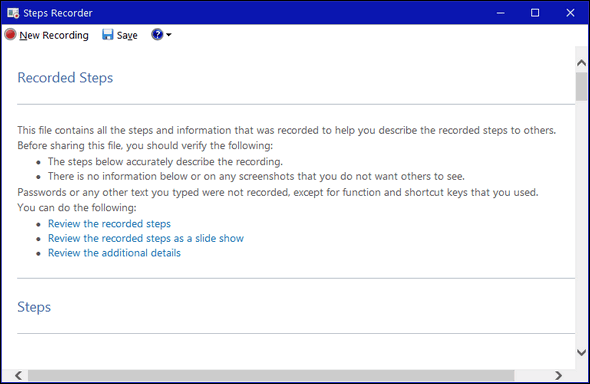
Task: Click 'You can do the following:' text
Action: pos(77,208)
